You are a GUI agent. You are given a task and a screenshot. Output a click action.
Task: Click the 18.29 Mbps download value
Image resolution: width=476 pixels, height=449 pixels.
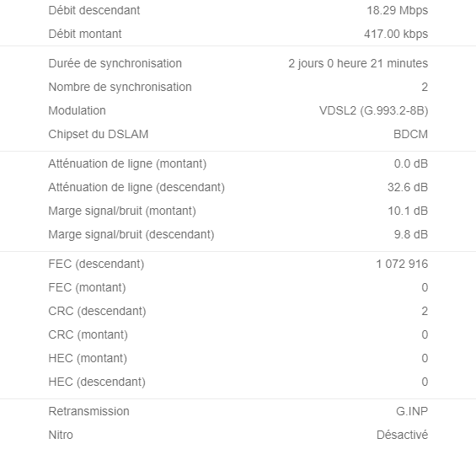pos(398,10)
